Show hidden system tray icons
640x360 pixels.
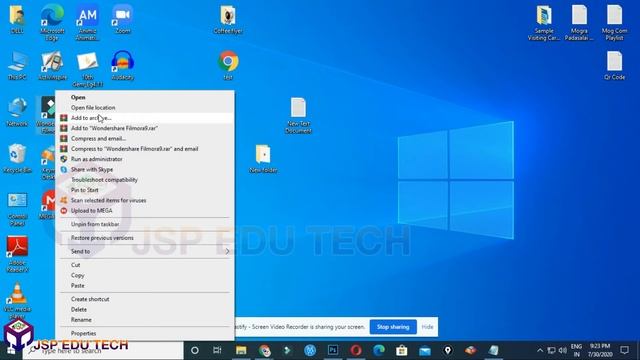(x=540, y=350)
